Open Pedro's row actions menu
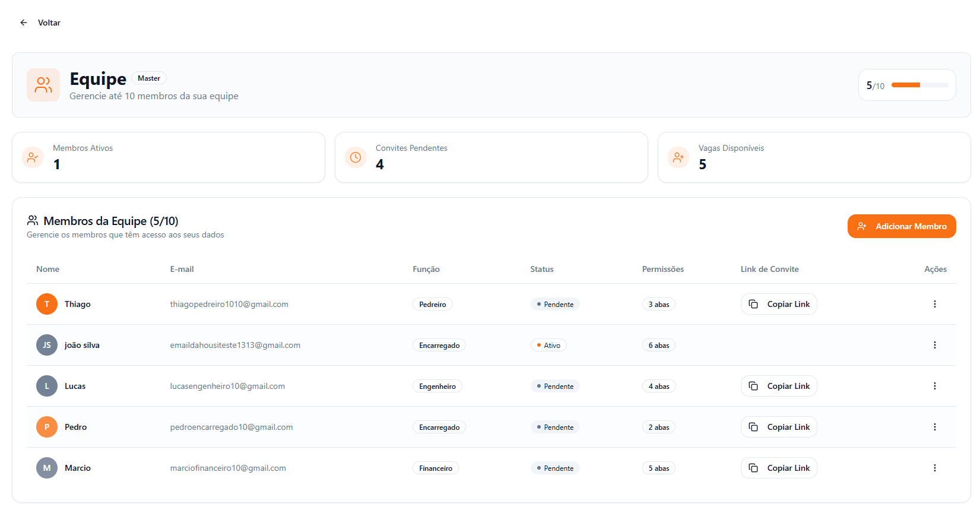This screenshot has width=980, height=510. pos(934,427)
